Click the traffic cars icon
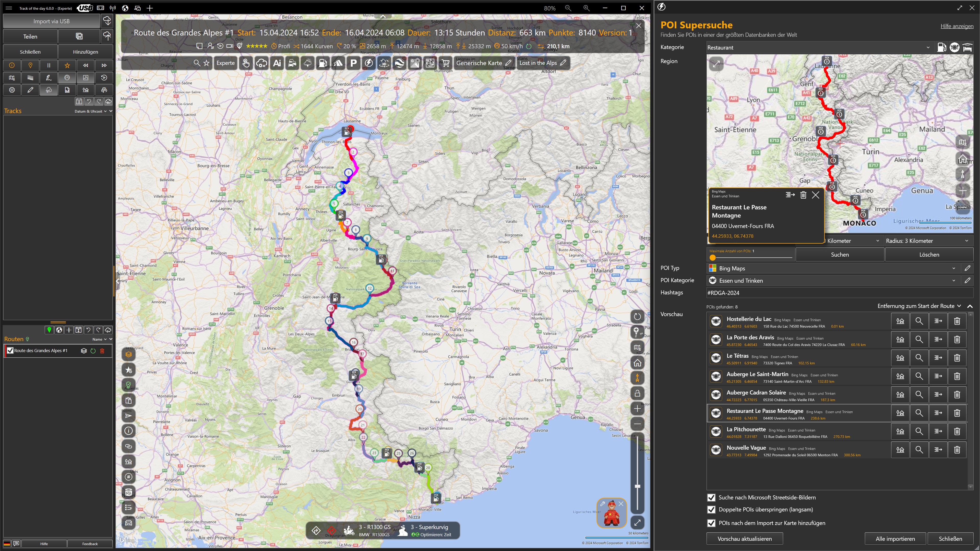This screenshot has width=980, height=551. pos(292,63)
